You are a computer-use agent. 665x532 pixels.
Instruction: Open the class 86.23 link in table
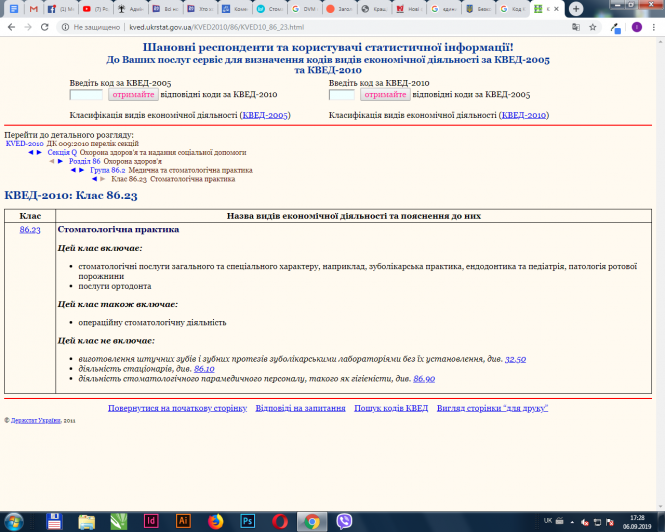(x=30, y=230)
